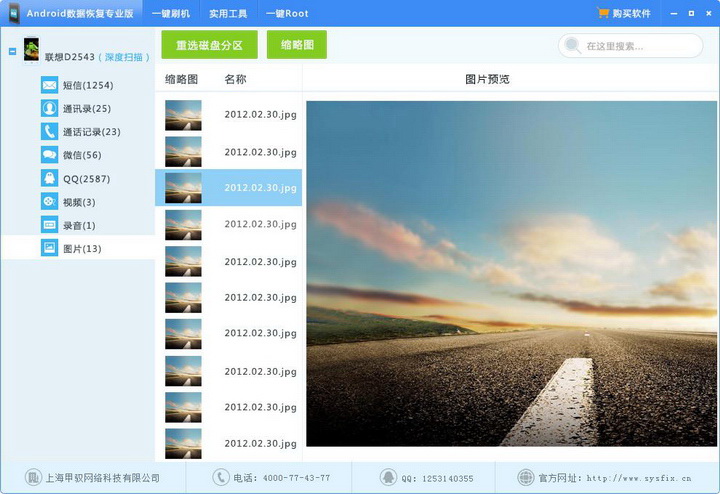
Task: Click the green 缩略图 button
Action: click(297, 45)
